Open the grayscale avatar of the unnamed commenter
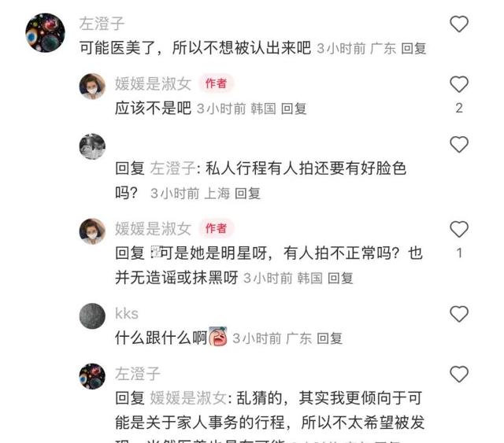The width and height of the screenshot is (504, 443). coord(92,146)
